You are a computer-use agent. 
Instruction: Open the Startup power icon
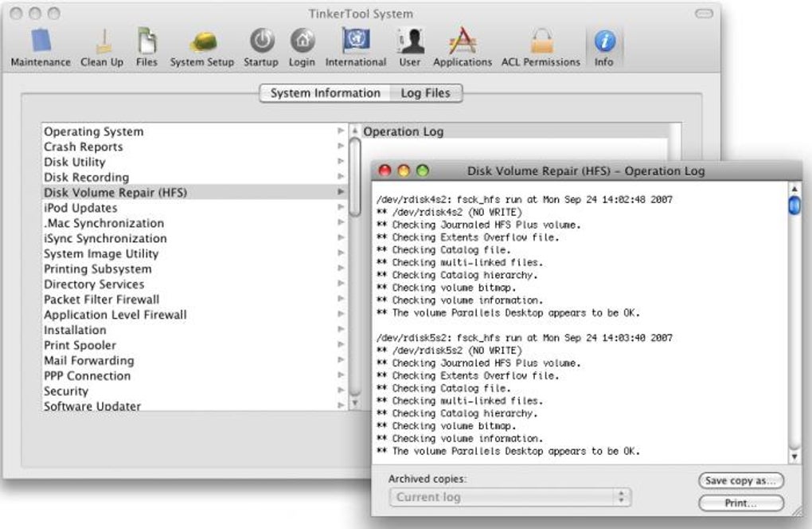[261, 41]
